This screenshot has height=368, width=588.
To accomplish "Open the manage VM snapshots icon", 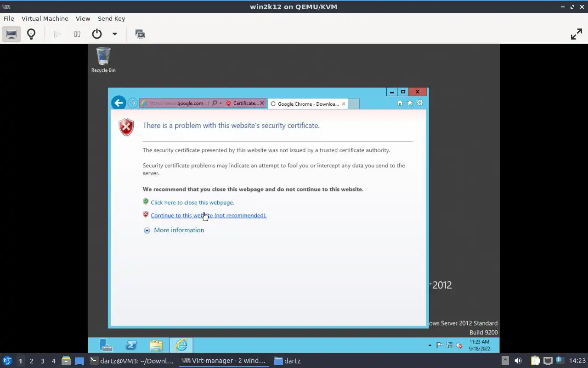I will click(x=140, y=34).
